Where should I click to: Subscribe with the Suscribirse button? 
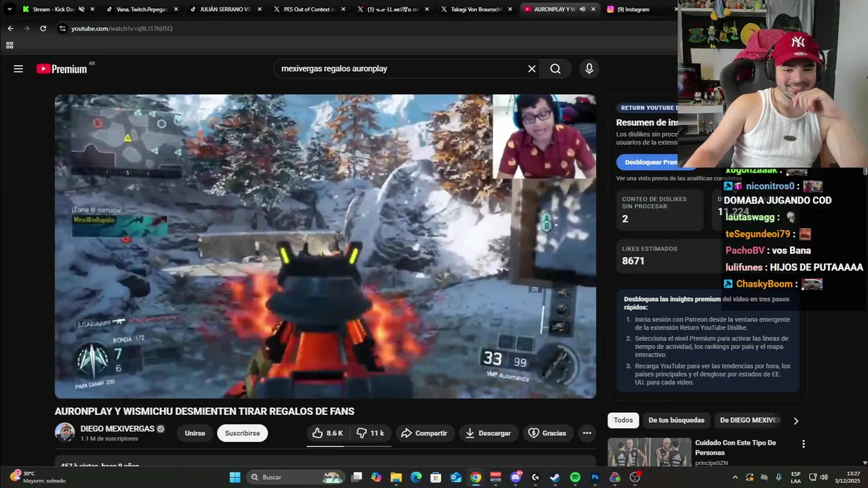242,433
